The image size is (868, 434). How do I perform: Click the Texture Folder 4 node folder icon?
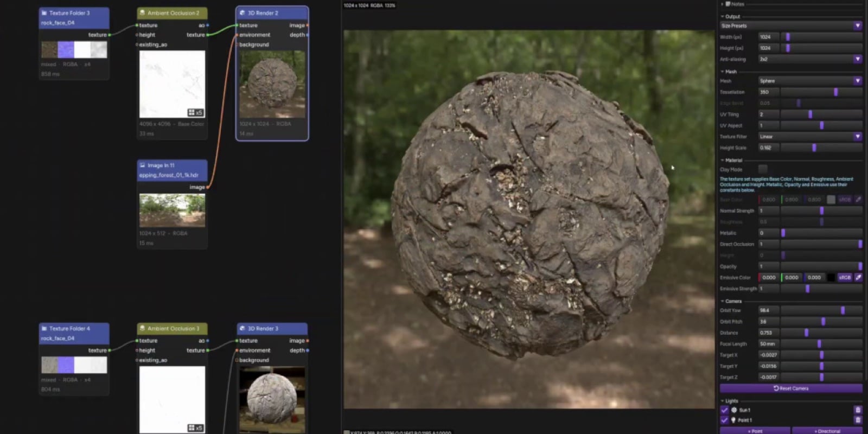click(x=44, y=328)
